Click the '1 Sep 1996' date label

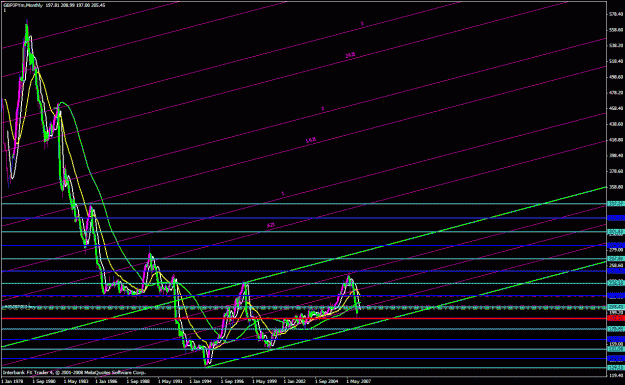click(x=232, y=381)
